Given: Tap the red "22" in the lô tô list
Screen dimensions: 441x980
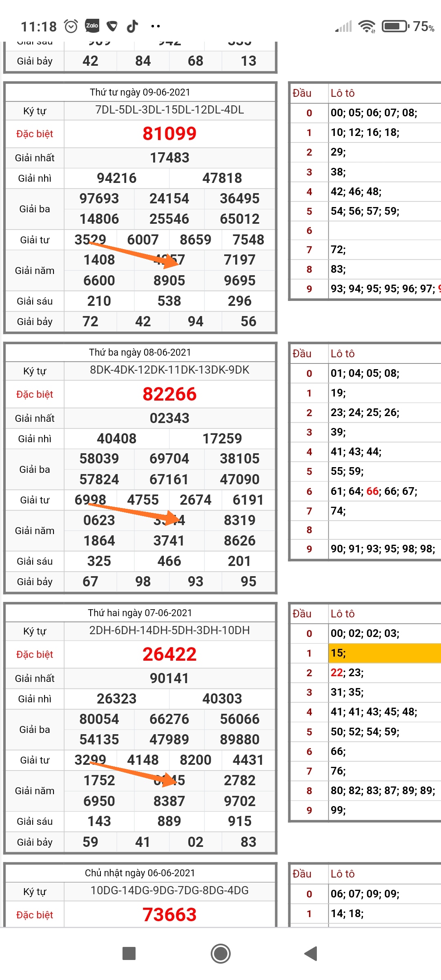Looking at the screenshot, I should pos(337,673).
